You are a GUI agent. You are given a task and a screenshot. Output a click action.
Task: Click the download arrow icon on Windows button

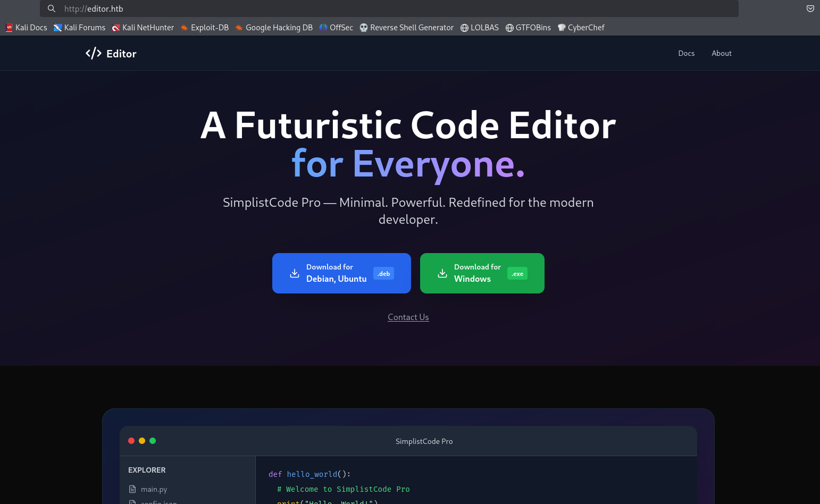tap(442, 273)
